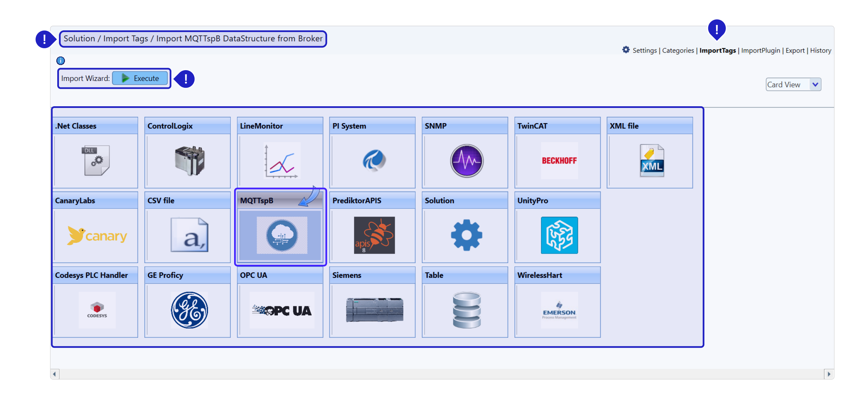Image resolution: width=868 pixels, height=396 pixels.
Task: Click the blue info circle icon
Action: (x=61, y=61)
